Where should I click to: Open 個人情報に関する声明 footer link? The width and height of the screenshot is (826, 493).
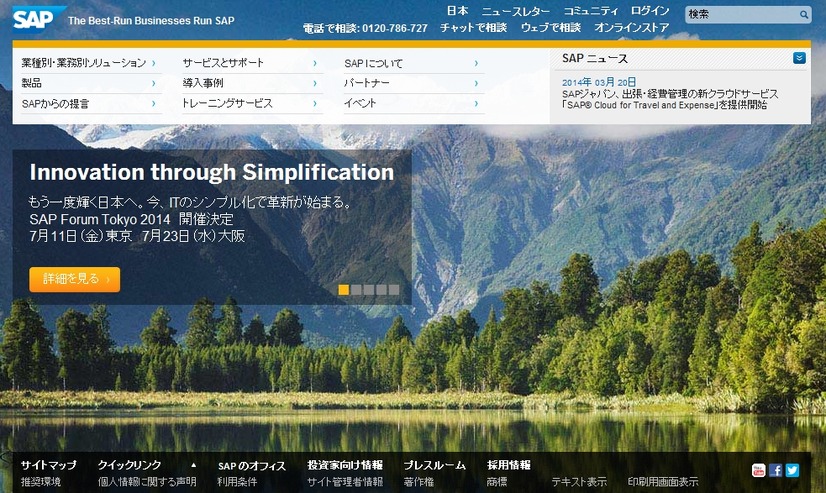pyautogui.click(x=147, y=481)
